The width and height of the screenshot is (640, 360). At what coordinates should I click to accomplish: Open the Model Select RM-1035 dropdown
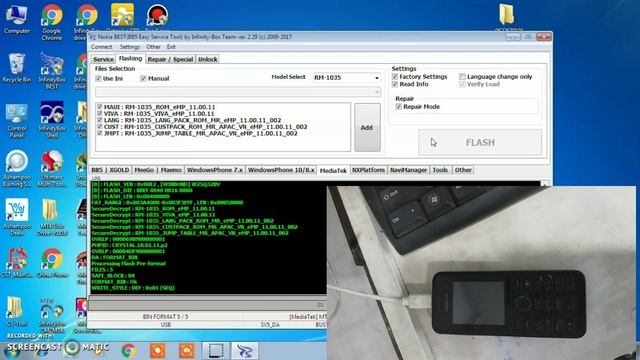(347, 78)
